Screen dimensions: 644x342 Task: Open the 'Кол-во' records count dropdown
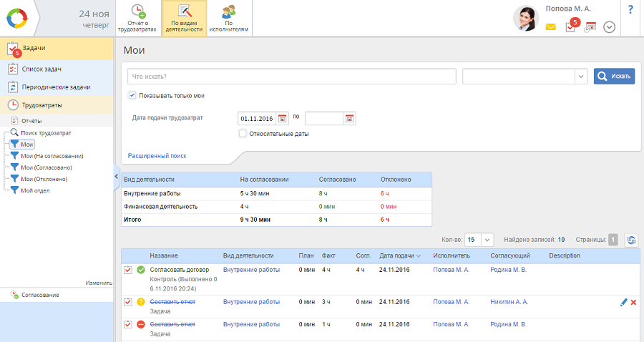tap(487, 240)
